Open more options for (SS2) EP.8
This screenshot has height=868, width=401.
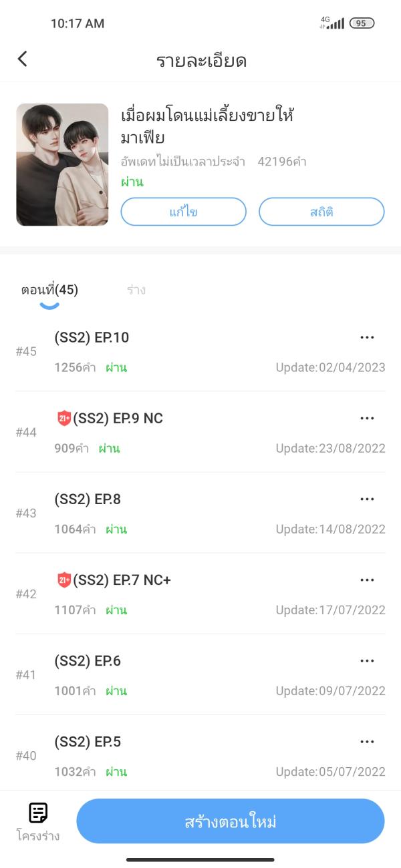[367, 499]
